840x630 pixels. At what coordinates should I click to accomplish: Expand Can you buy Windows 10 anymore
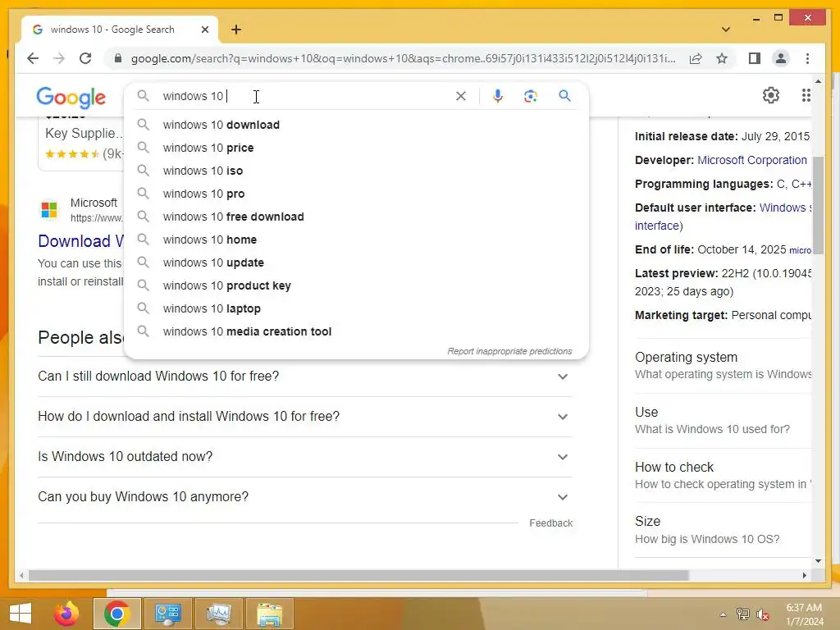point(305,497)
